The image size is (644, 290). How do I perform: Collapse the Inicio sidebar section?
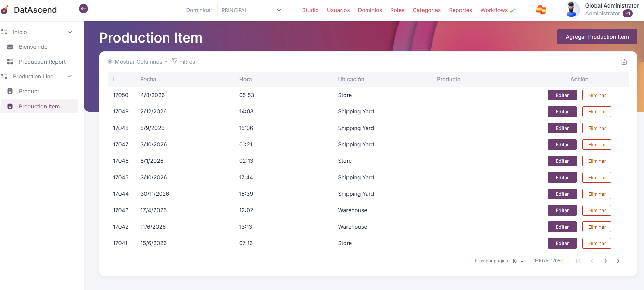tap(70, 32)
